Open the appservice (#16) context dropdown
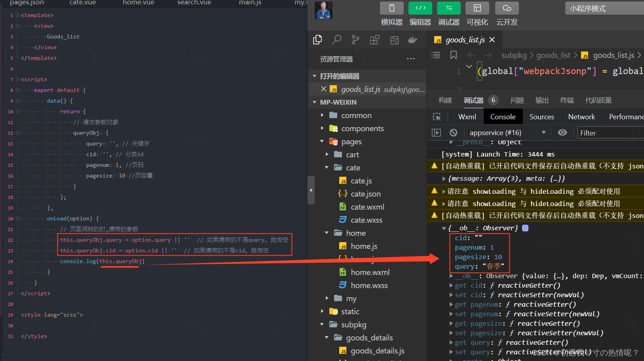 pos(507,133)
